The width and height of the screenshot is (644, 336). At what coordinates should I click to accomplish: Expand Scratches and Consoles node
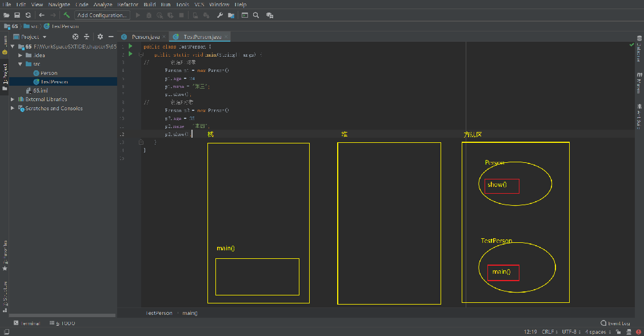[13, 108]
